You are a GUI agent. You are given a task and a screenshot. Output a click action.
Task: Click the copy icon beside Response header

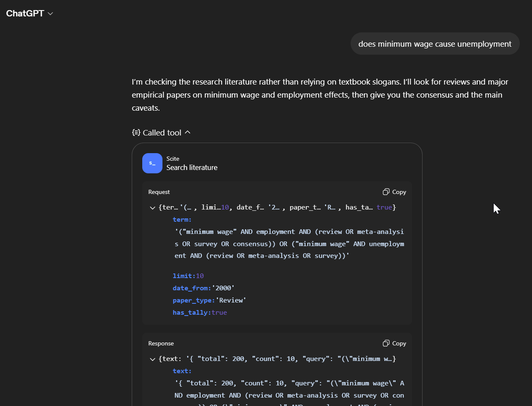(x=386, y=343)
